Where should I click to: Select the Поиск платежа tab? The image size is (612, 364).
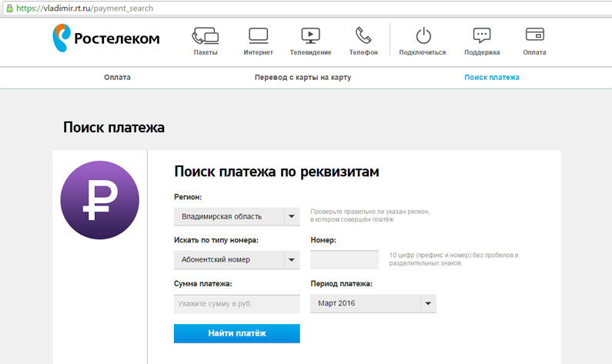click(x=492, y=78)
